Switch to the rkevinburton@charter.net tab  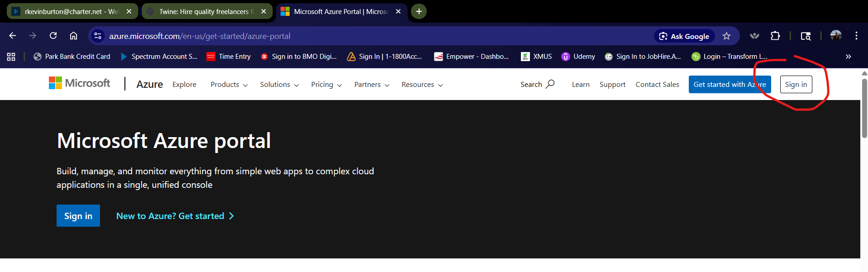[x=72, y=11]
